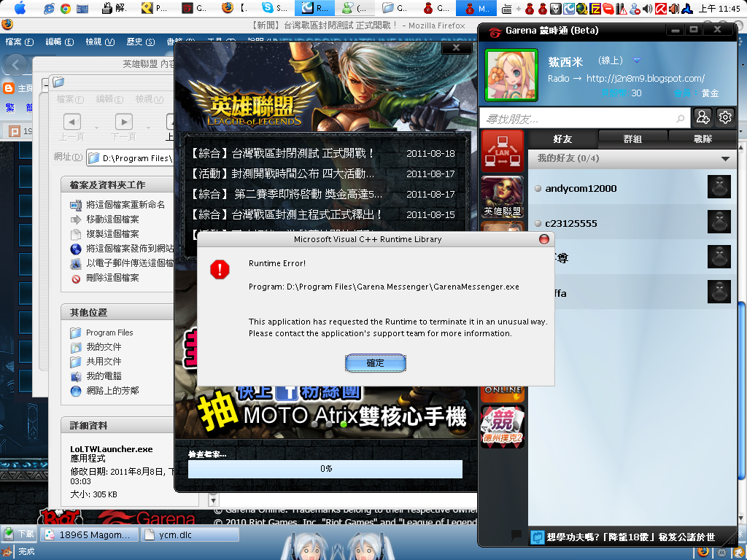The height and width of the screenshot is (560, 747).
Task: Click the search magnifier in friend search box
Action: click(x=681, y=118)
